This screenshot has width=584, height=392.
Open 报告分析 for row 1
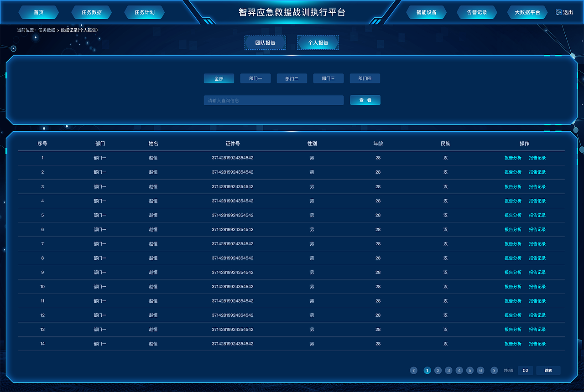point(513,157)
